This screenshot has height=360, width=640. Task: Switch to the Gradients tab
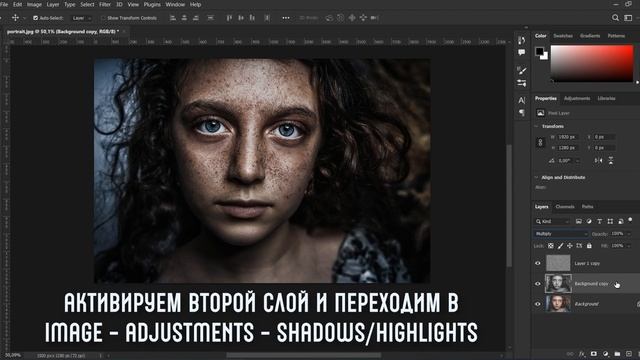coord(590,36)
